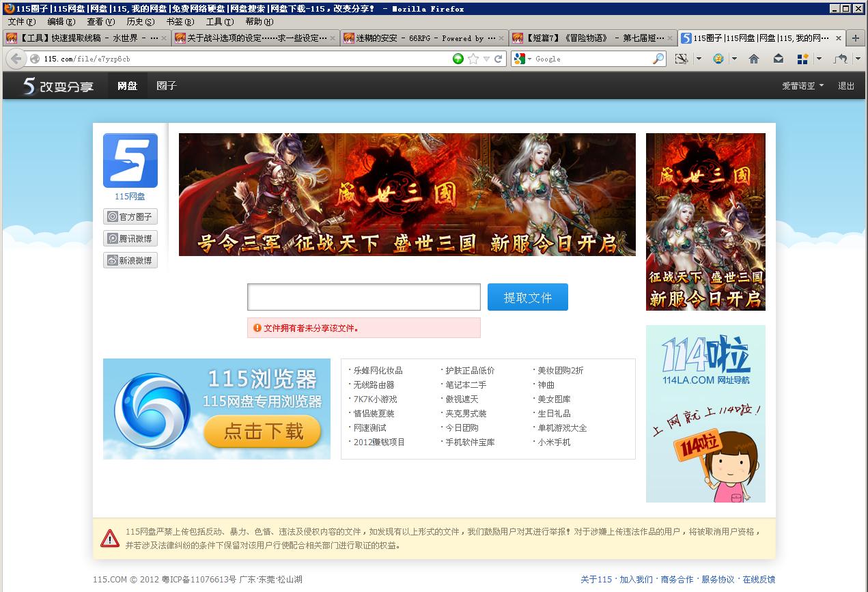Open a new tab with plus button
The width and height of the screenshot is (868, 592).
[856, 38]
